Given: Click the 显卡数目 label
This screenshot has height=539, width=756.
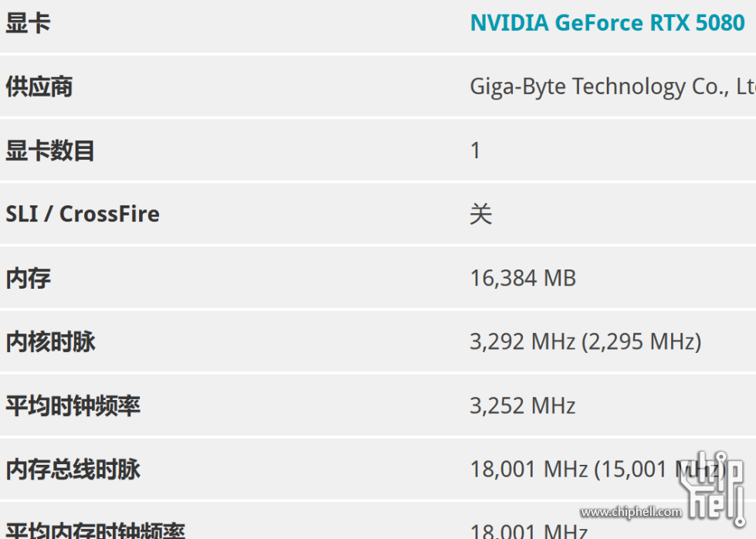Looking at the screenshot, I should point(50,151).
